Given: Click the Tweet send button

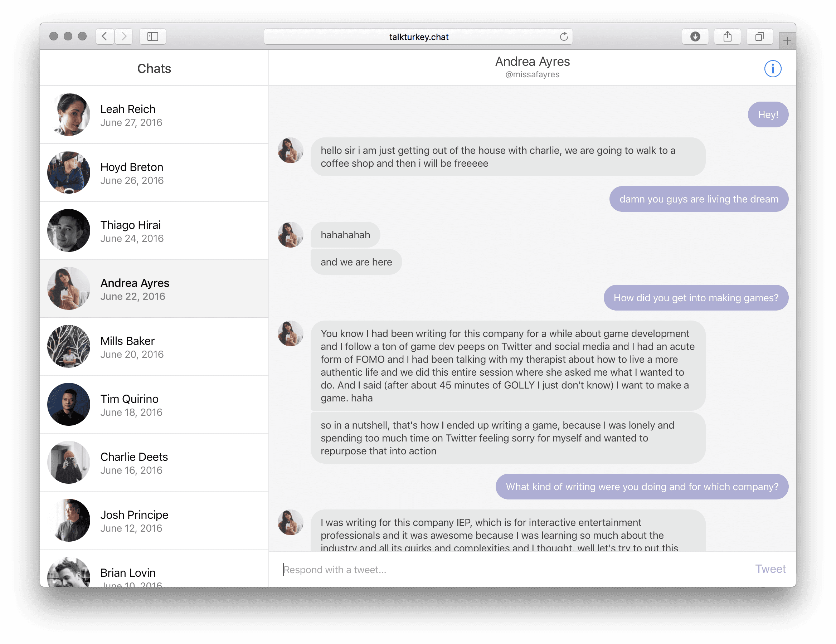Looking at the screenshot, I should click(x=770, y=569).
